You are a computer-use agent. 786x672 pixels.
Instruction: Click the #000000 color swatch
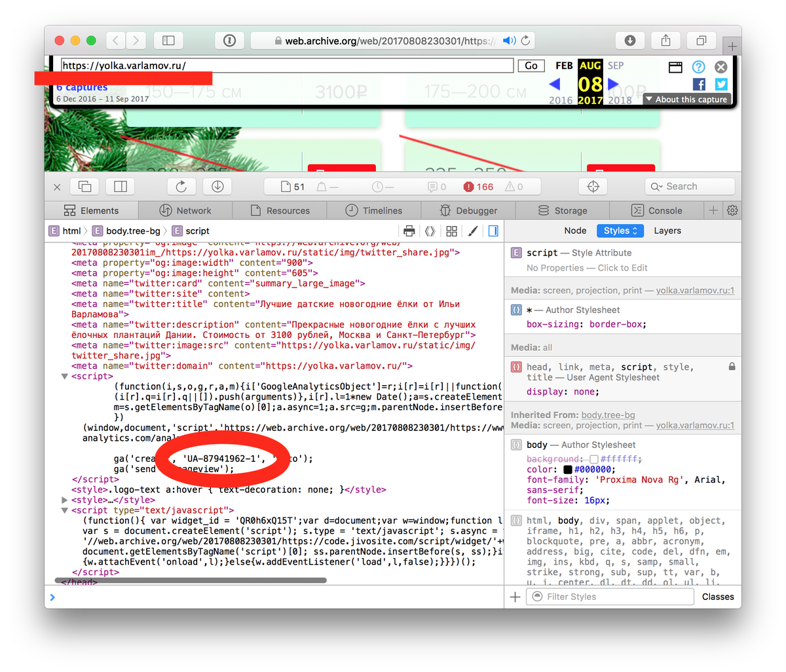tap(567, 470)
